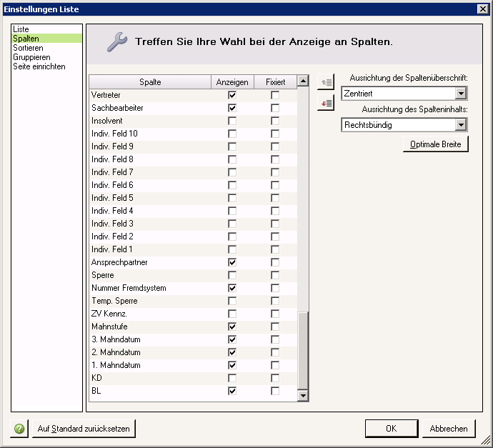Uncheck Anzeigen for 2. Mahndatum

pyautogui.click(x=232, y=352)
